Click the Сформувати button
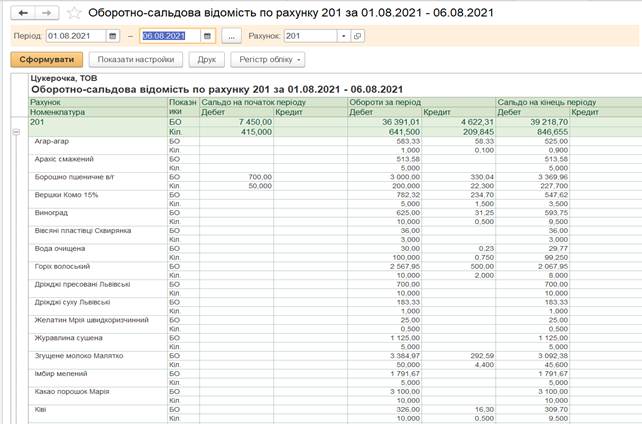Image resolution: width=642 pixels, height=424 pixels. coord(47,59)
